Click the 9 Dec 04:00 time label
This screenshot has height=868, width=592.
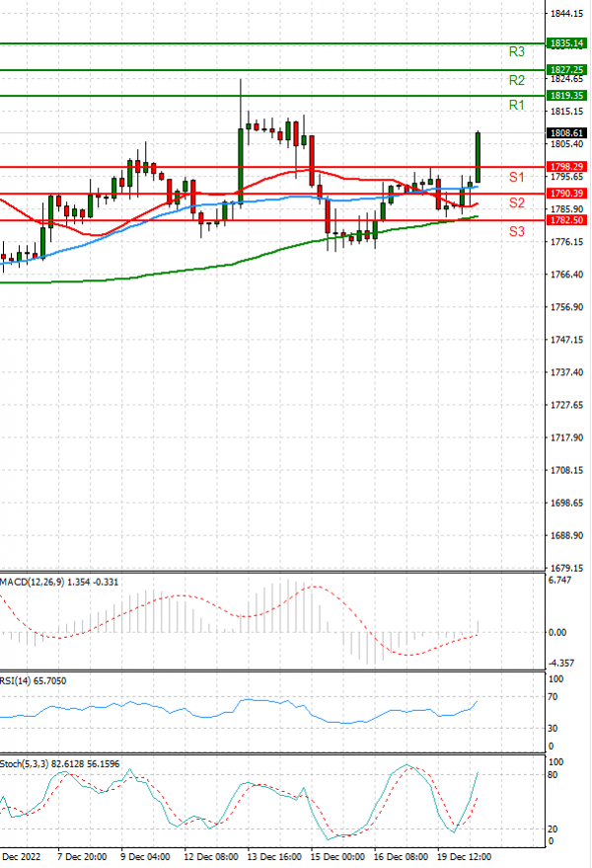click(x=145, y=857)
